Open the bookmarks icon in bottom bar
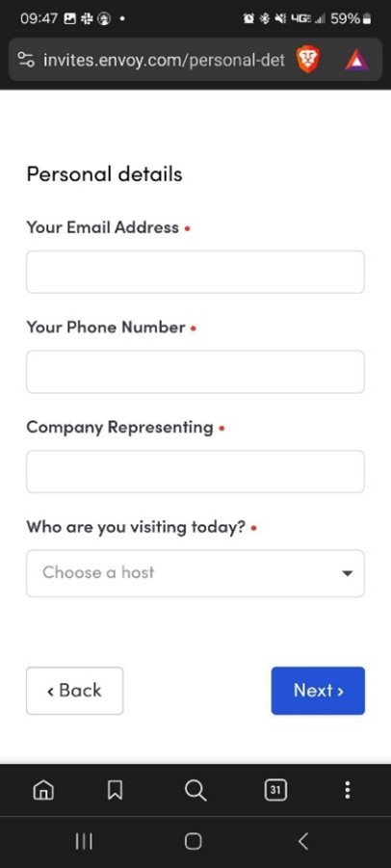Viewport: 391px width, 868px height. (115, 790)
